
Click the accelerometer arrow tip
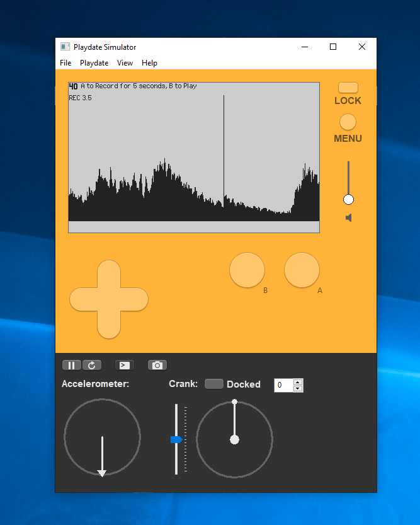pyautogui.click(x=101, y=473)
